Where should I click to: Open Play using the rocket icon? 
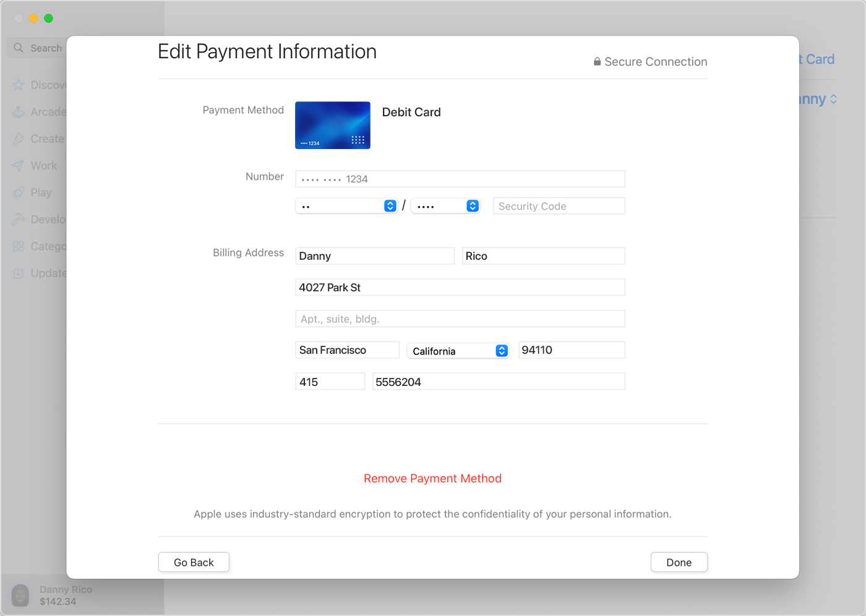point(18,192)
